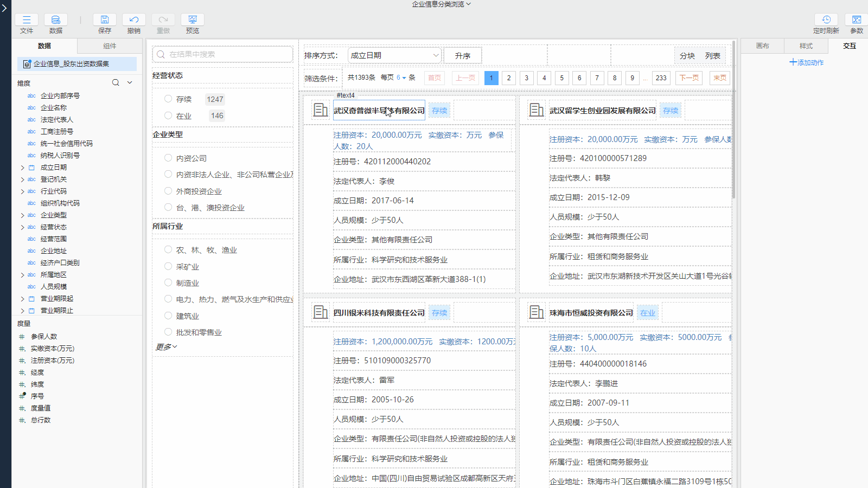Click the 升序 sort button

462,56
